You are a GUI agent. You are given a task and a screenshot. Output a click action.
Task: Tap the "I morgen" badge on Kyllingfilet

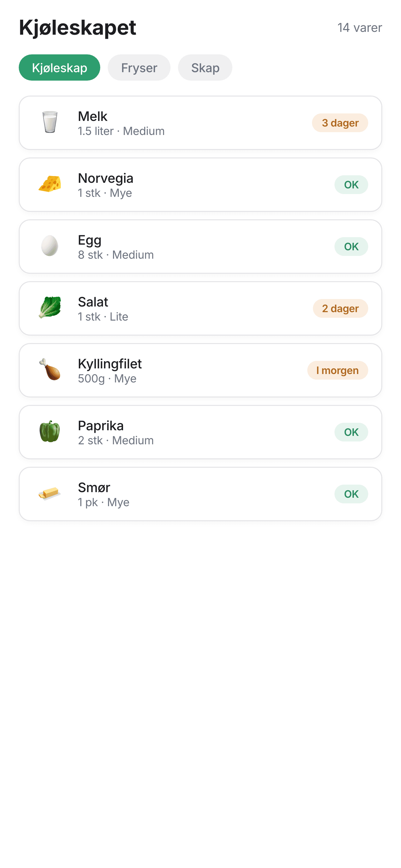point(337,370)
